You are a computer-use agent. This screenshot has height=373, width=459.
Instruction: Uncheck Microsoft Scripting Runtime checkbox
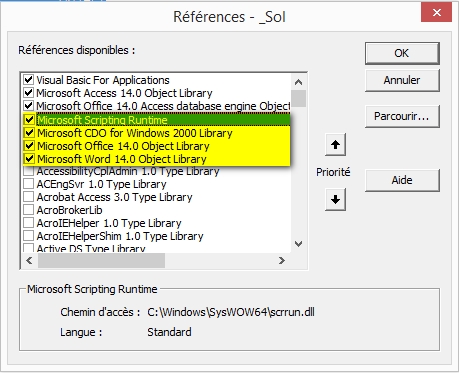coord(29,119)
